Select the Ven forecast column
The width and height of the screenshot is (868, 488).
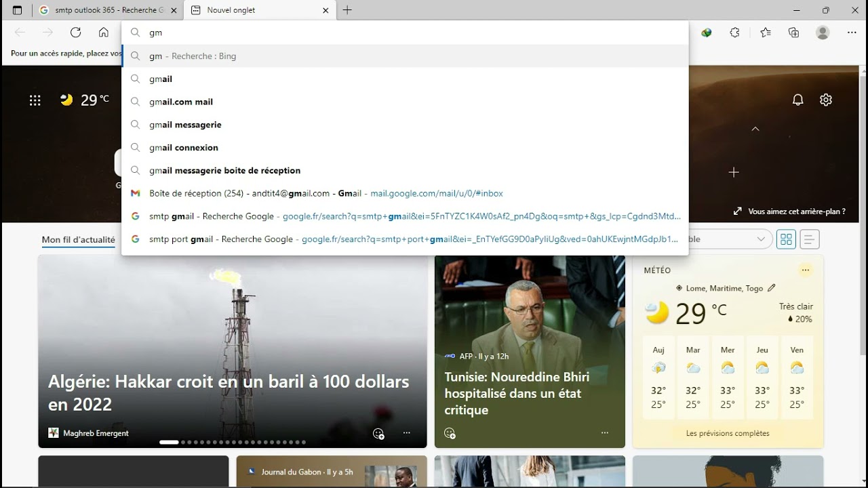tap(797, 377)
